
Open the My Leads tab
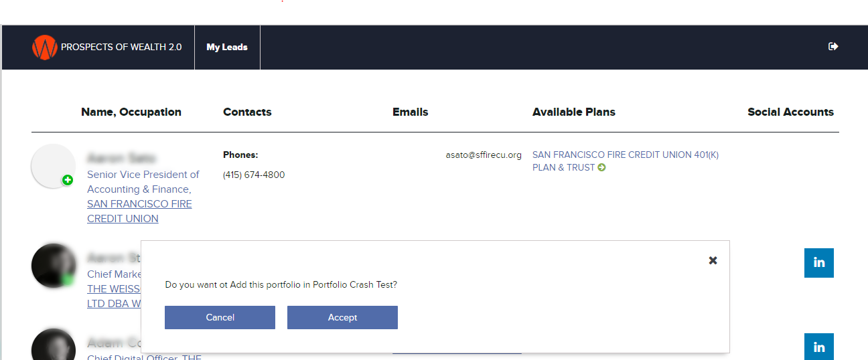pos(227,48)
